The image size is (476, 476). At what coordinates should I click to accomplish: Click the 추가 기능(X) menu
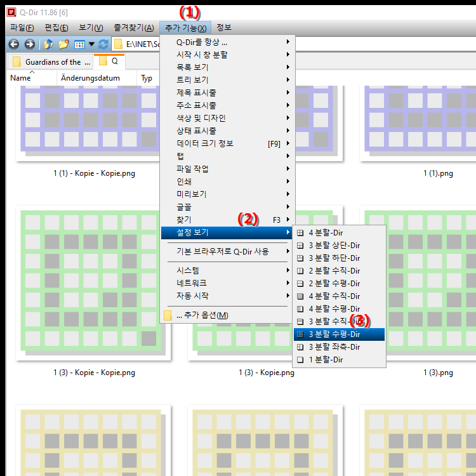pos(185,28)
